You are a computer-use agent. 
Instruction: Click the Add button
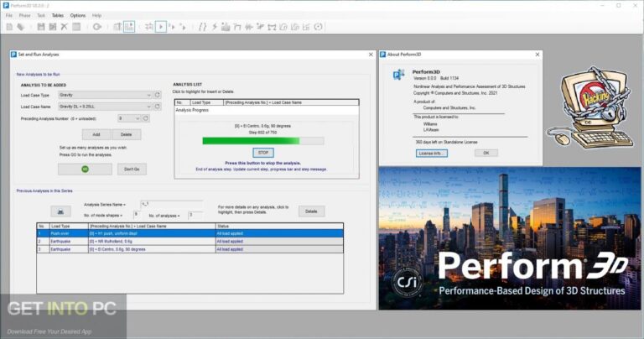(96, 134)
